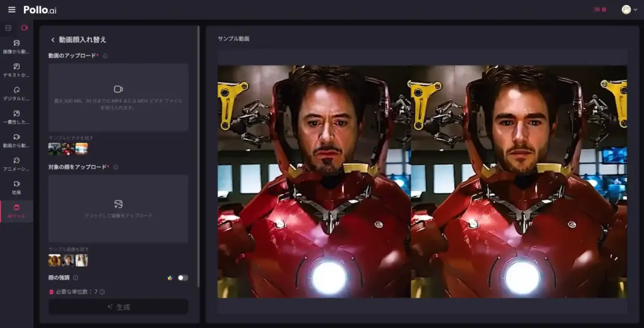Select the AIツール sidebar item

click(x=16, y=212)
